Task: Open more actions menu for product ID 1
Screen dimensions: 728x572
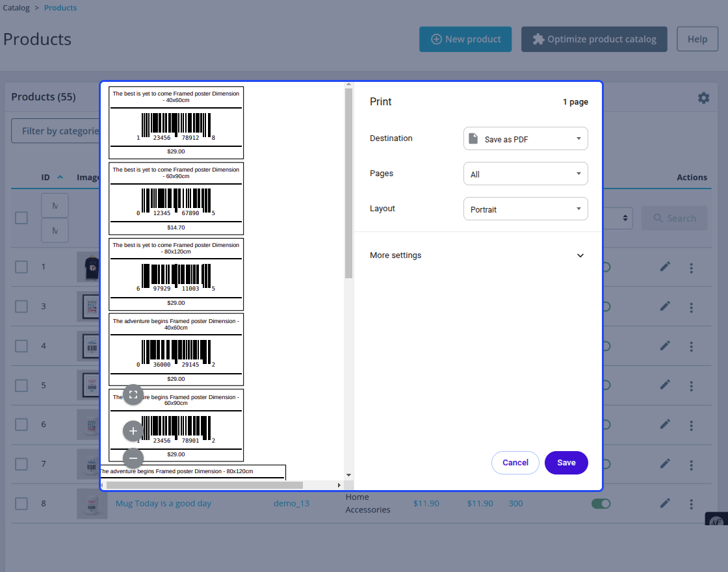Action: 692,268
